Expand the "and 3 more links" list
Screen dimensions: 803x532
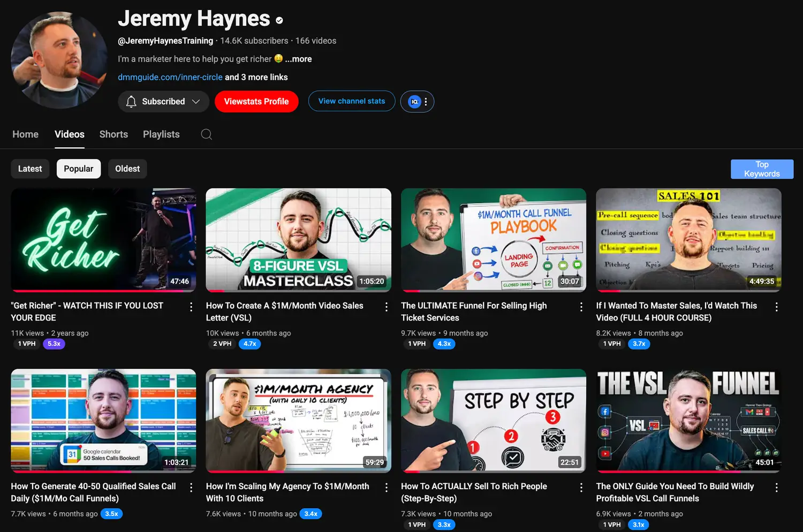[x=256, y=77]
